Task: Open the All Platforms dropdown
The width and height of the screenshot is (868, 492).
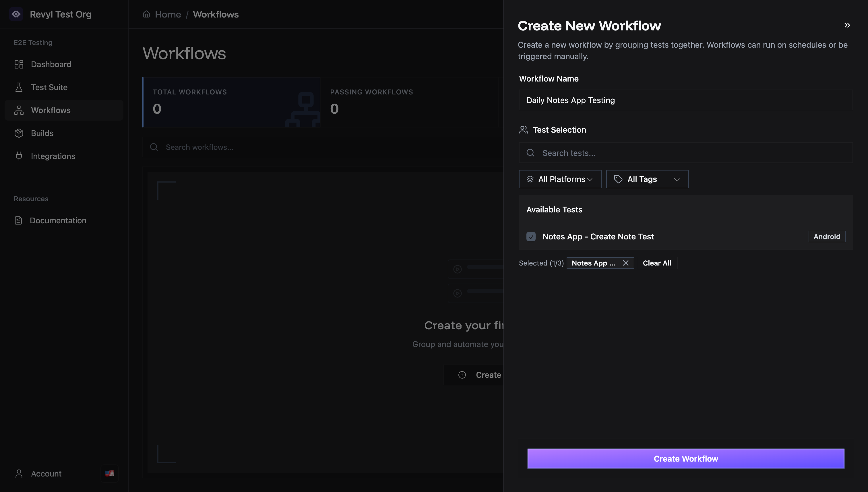Action: [560, 179]
